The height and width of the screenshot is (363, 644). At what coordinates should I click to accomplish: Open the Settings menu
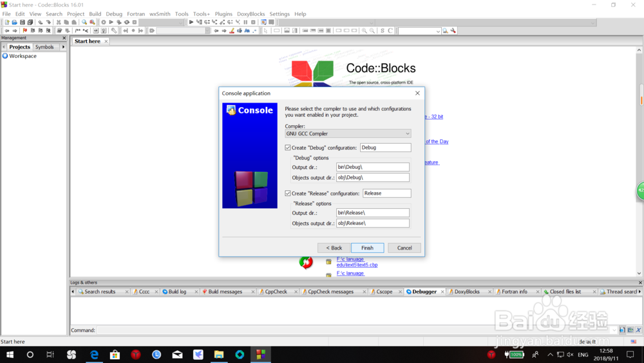pos(279,14)
